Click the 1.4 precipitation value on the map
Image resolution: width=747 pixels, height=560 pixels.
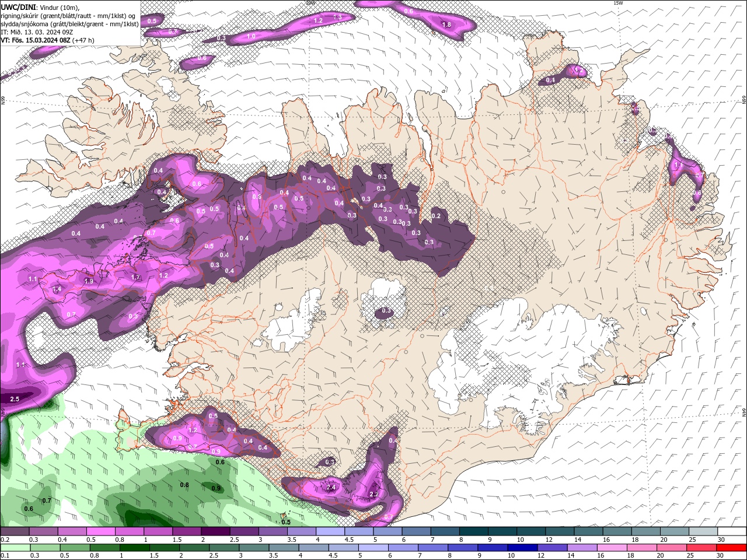tap(57, 289)
